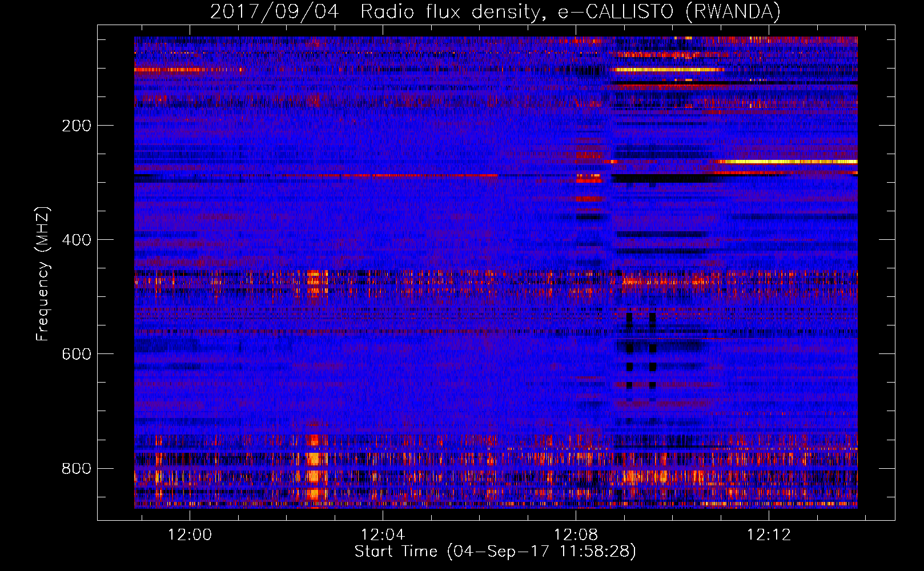Click the '12:12' time tick label

[769, 534]
